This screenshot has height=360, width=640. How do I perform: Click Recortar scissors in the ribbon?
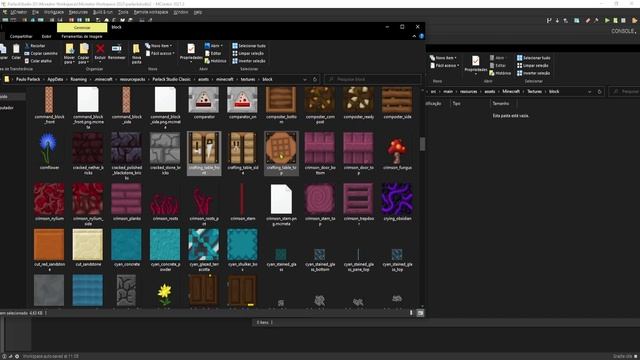[x=36, y=46]
